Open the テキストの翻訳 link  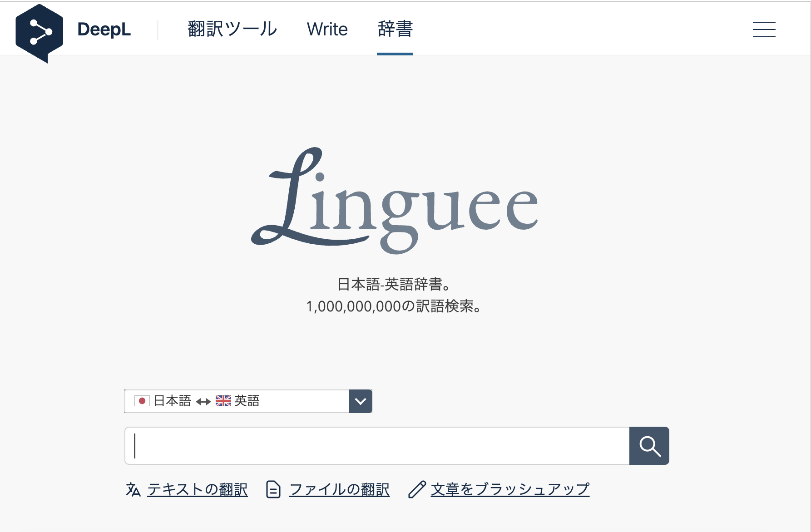point(198,489)
